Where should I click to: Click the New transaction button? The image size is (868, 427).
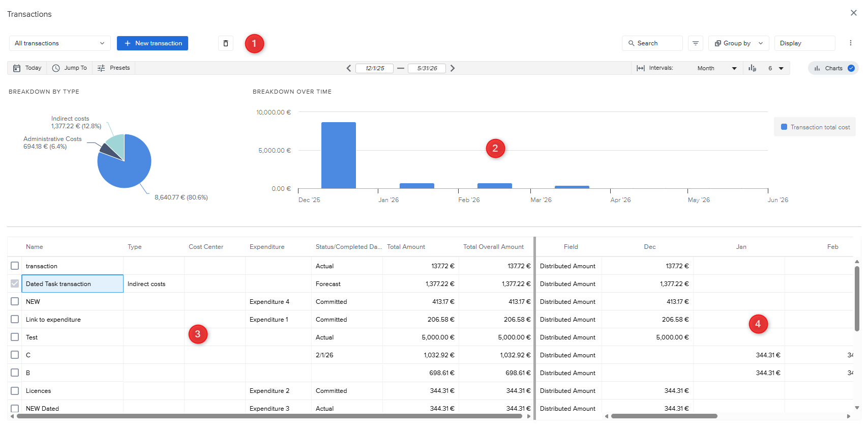click(153, 43)
